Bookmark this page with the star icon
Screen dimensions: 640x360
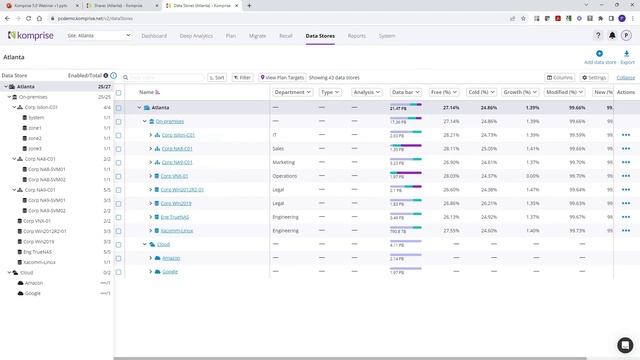click(523, 18)
